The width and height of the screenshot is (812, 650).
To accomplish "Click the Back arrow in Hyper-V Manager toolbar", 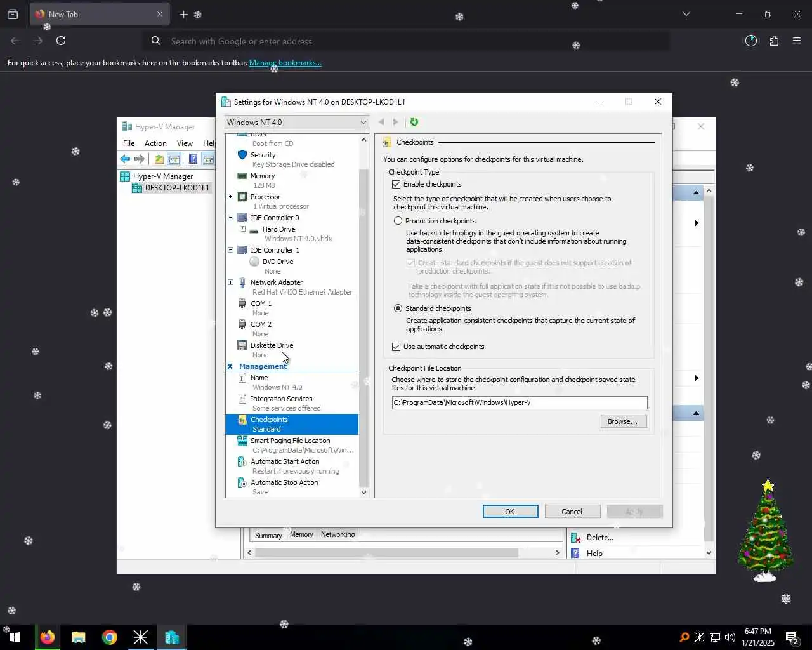I will [x=125, y=159].
